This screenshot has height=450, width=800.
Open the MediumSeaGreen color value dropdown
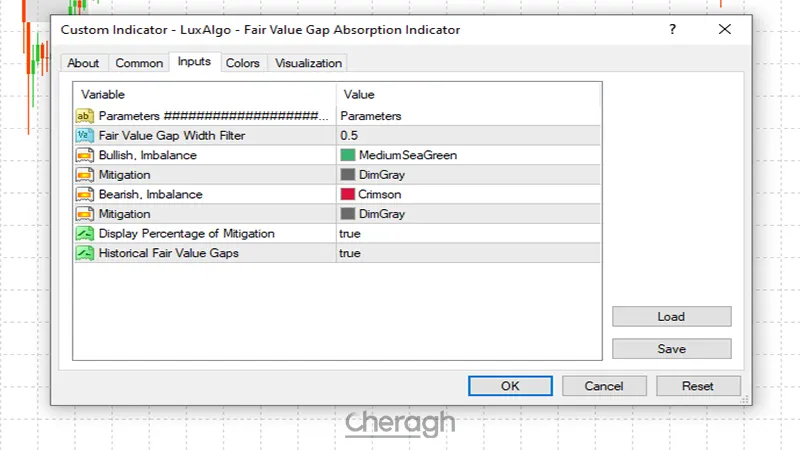pyautogui.click(x=468, y=155)
